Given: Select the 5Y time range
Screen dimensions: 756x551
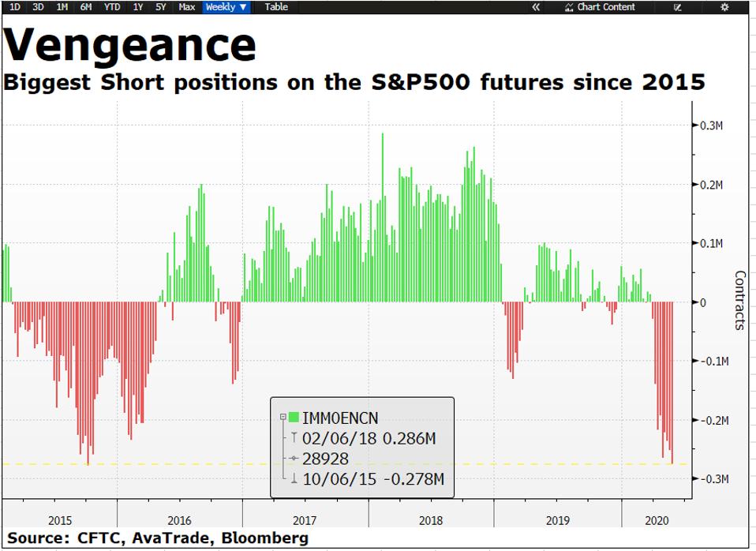Looking at the screenshot, I should 161,7.
